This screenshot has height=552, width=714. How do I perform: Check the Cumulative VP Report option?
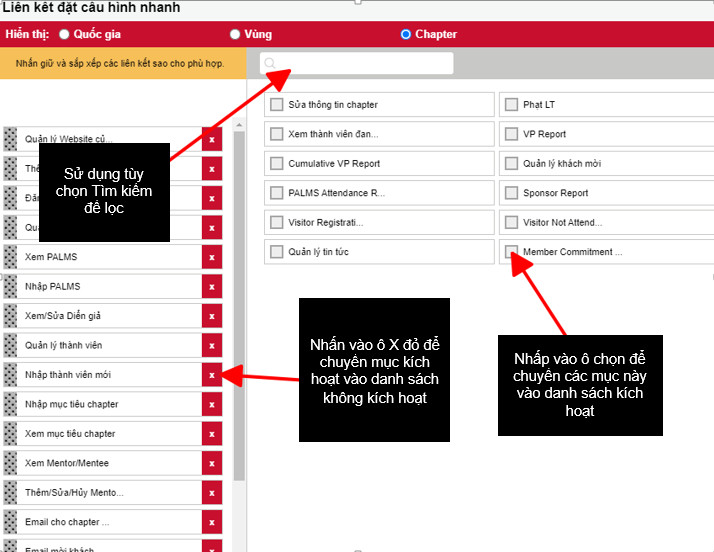click(x=277, y=164)
